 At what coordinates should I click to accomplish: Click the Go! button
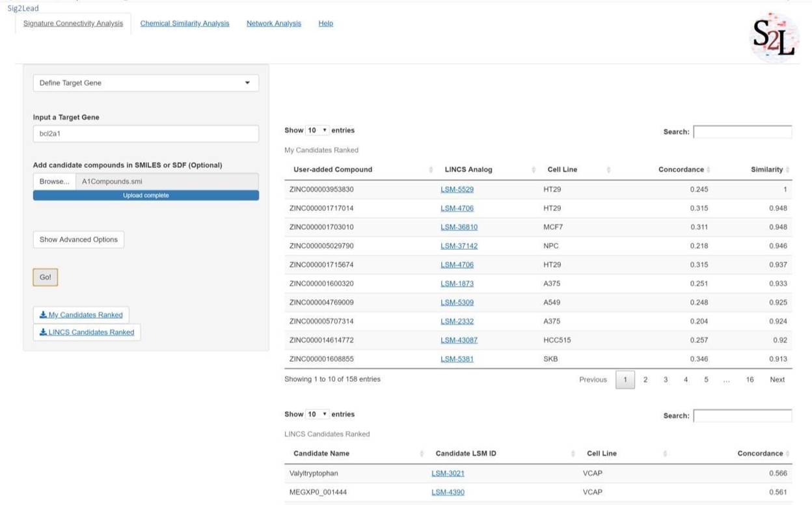46,277
